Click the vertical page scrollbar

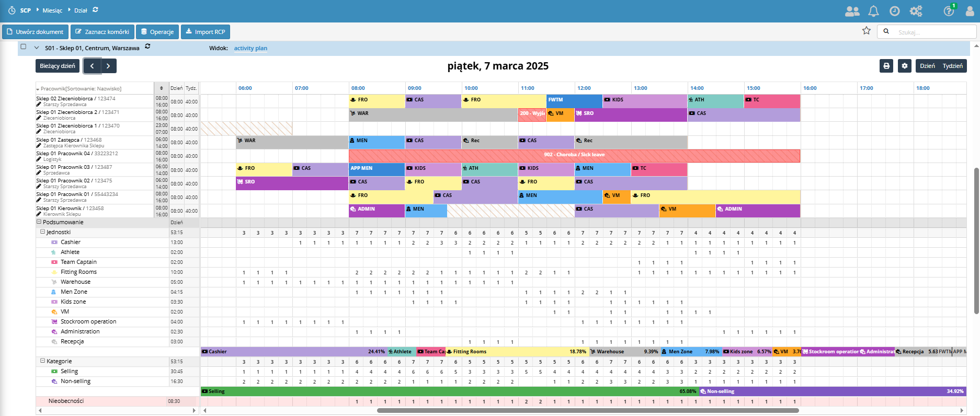click(976, 240)
